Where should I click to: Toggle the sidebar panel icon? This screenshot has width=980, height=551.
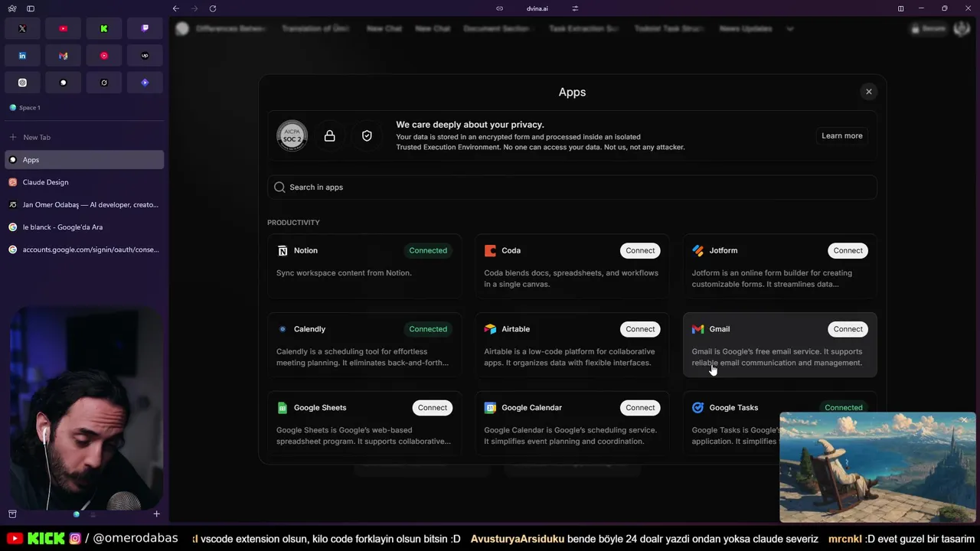click(x=31, y=8)
